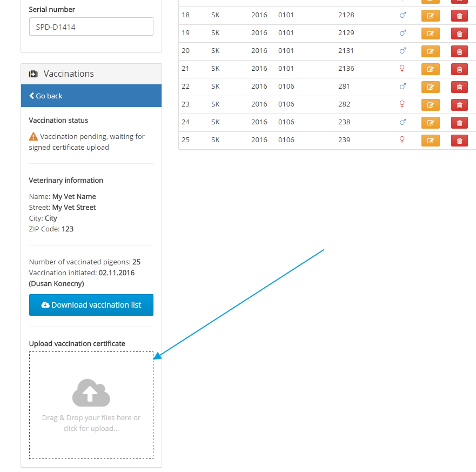This screenshot has width=476, height=472.
Task: Click the edit icon for row 24
Action: pos(430,123)
